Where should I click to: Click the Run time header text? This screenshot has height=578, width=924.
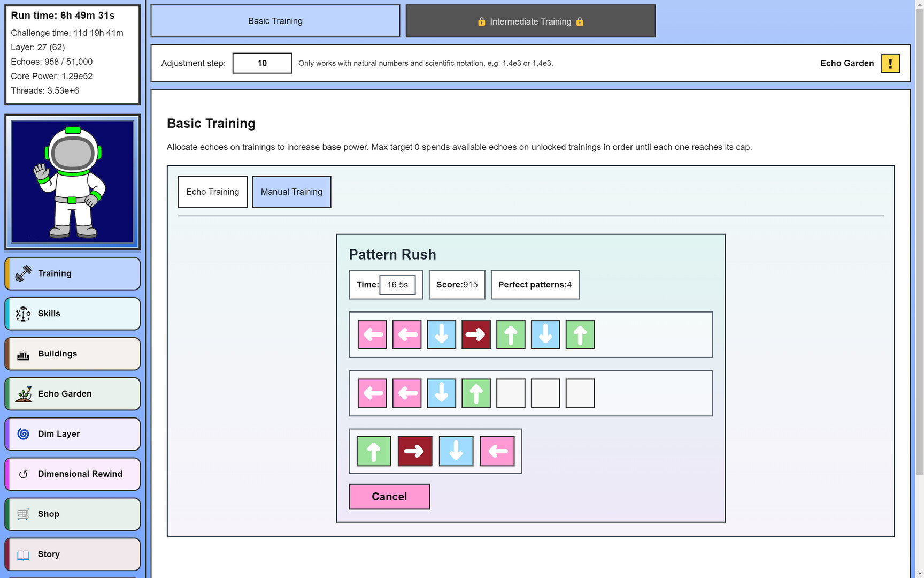point(63,16)
